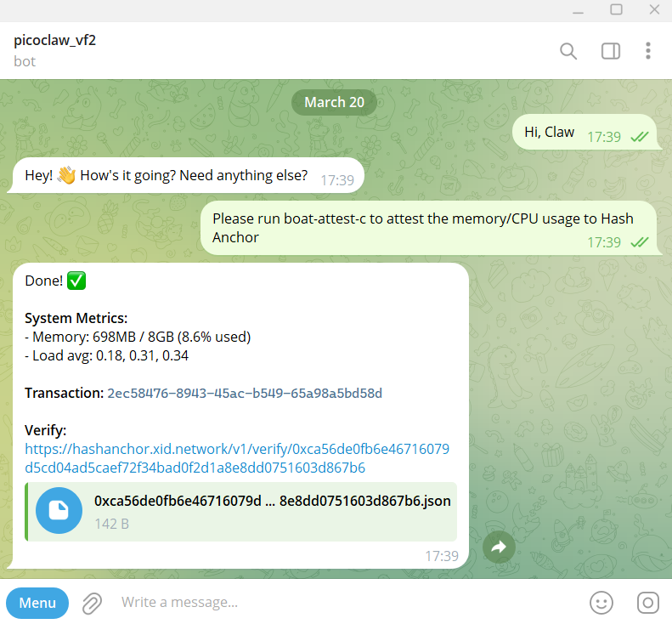Download the JSON file attachment icon
Screen dimensions: 672x624
click(x=59, y=510)
